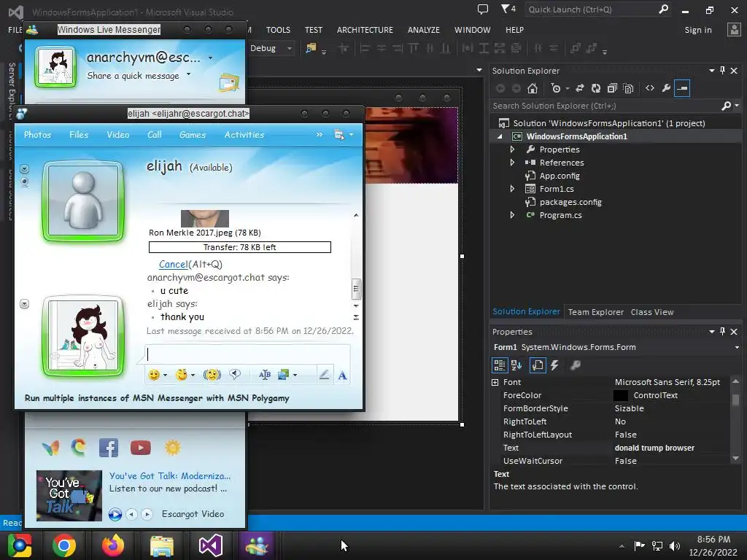Click the Show All Files icon
The height and width of the screenshot is (560, 747).
[628, 88]
